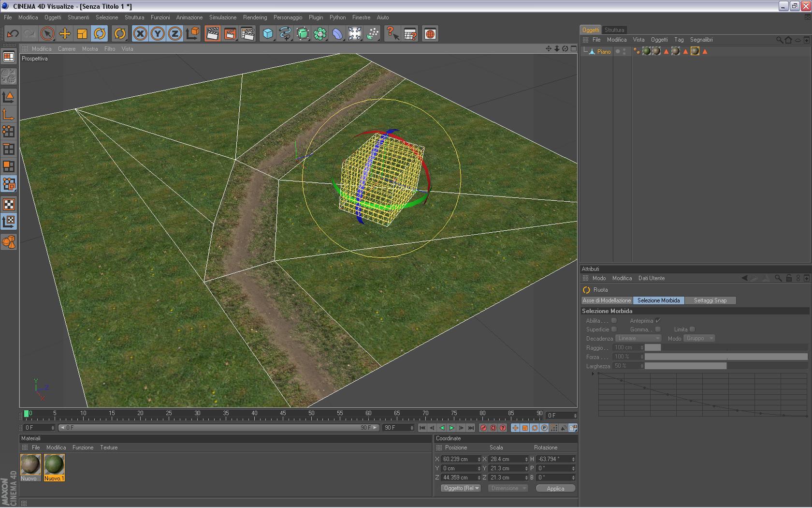Click the Undo arrow icon
This screenshot has height=508, width=812.
[13, 34]
